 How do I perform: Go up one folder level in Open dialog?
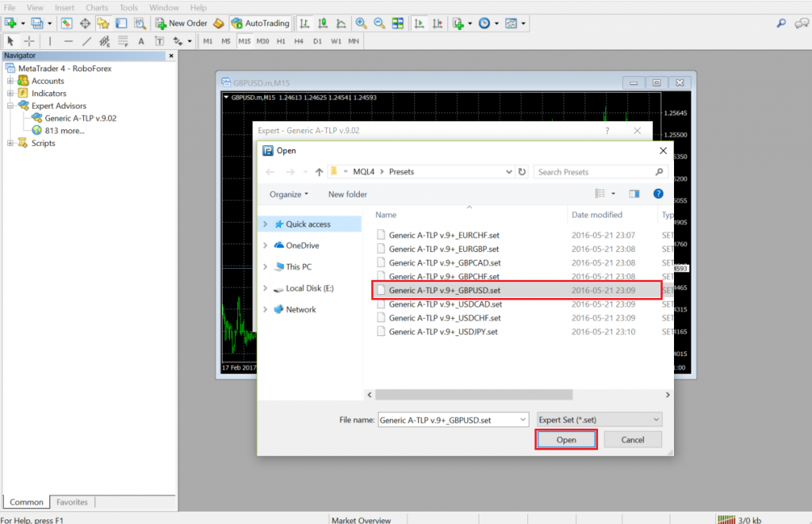pos(319,172)
